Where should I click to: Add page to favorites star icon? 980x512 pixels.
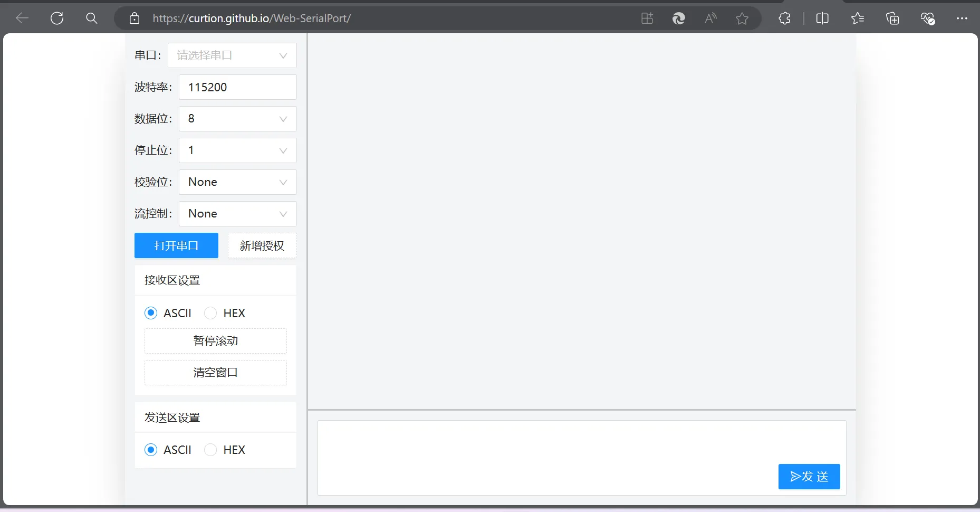pos(742,18)
